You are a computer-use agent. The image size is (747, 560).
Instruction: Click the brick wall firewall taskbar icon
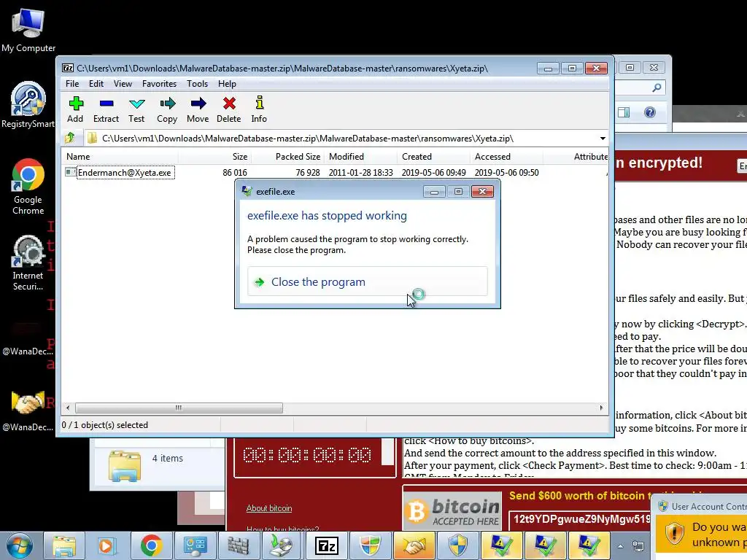[239, 545]
